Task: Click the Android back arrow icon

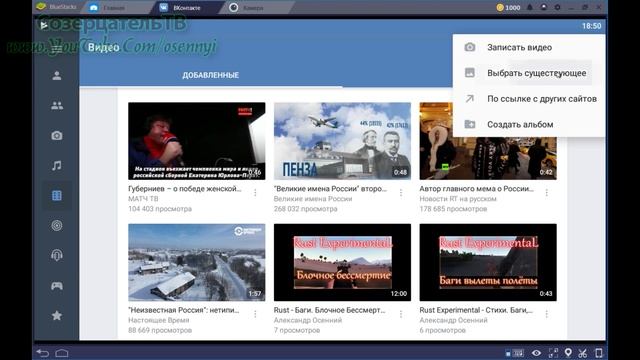Action: 42,353
